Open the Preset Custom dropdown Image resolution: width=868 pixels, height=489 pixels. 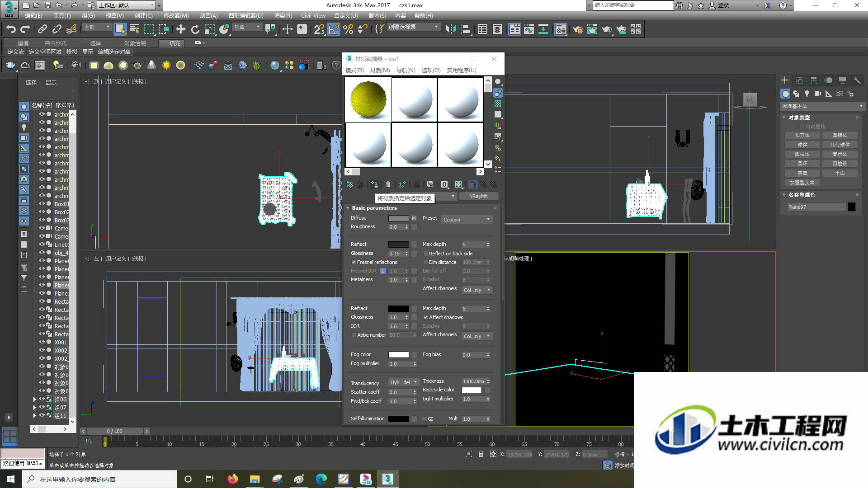(467, 220)
